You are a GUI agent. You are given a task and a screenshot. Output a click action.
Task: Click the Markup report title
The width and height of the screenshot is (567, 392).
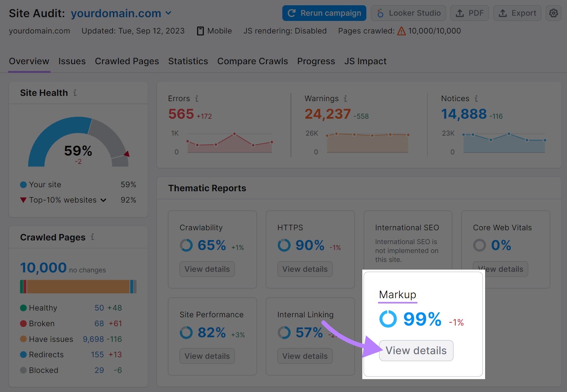(x=398, y=295)
